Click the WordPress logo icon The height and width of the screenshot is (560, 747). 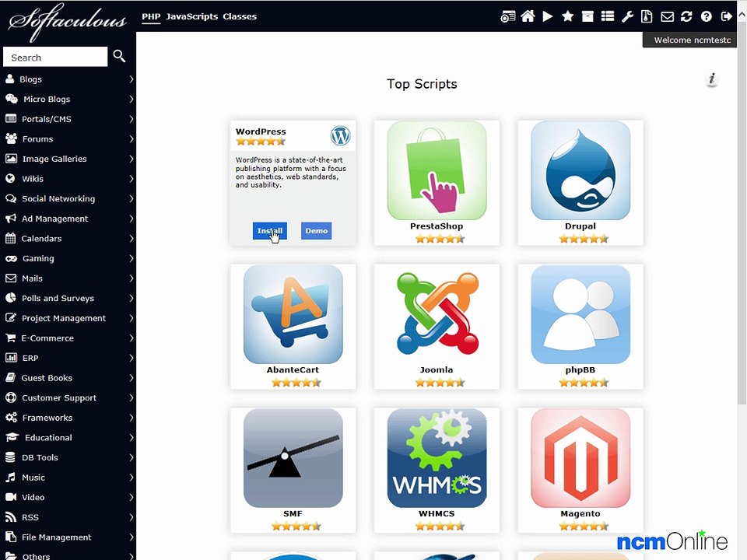tap(340, 135)
